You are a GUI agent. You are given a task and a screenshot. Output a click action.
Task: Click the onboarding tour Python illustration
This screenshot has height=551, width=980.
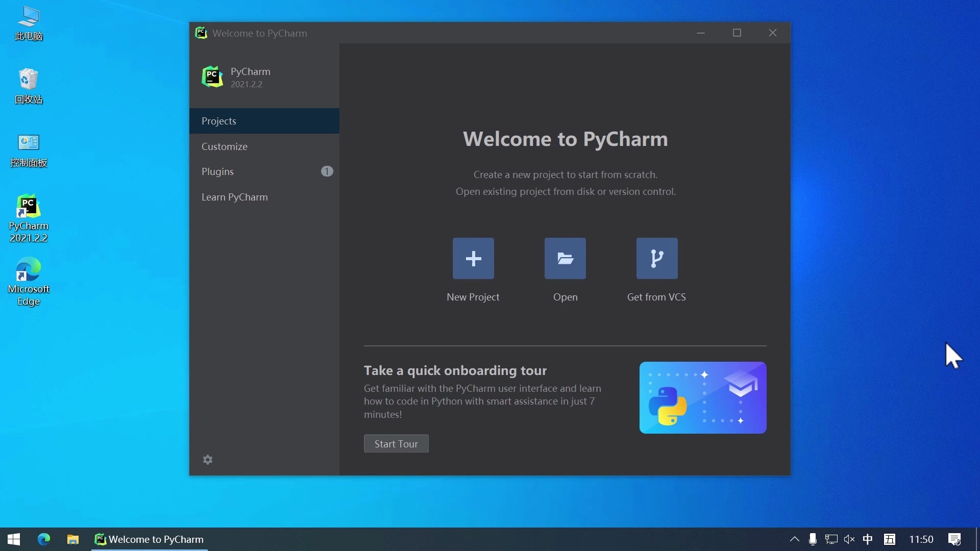pos(703,398)
